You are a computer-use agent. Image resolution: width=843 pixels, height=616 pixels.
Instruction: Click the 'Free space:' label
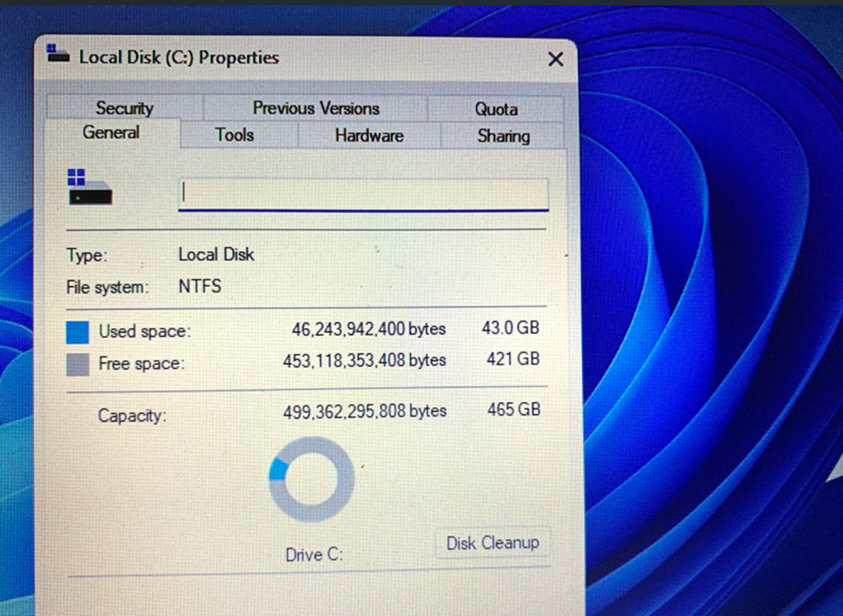point(141,364)
